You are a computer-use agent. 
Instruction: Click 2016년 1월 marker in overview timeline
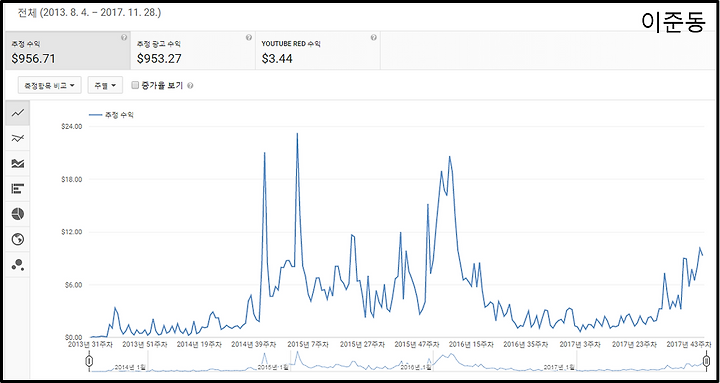[416, 367]
